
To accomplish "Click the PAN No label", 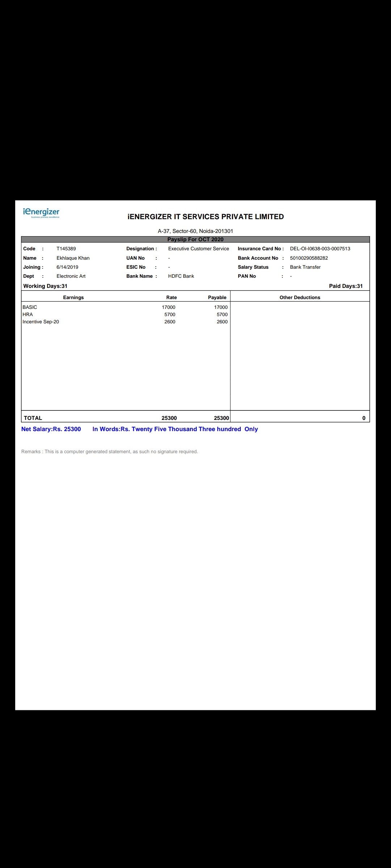I will click(247, 276).
